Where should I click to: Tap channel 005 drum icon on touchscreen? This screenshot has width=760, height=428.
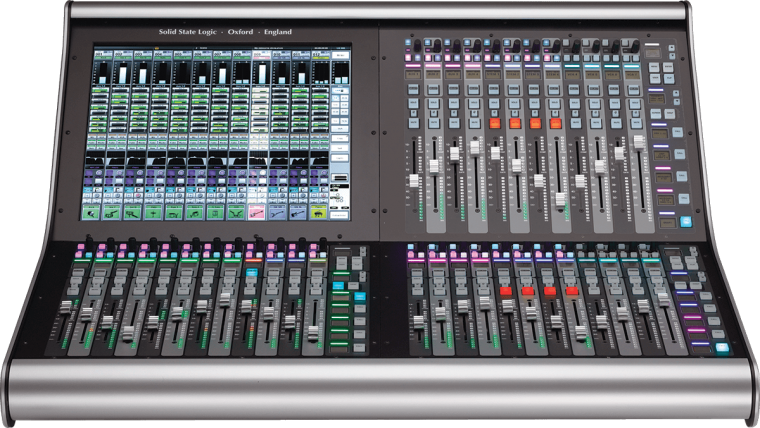click(174, 212)
